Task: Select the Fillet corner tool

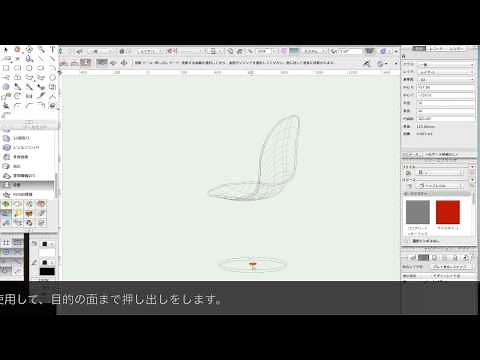Action: [17, 106]
